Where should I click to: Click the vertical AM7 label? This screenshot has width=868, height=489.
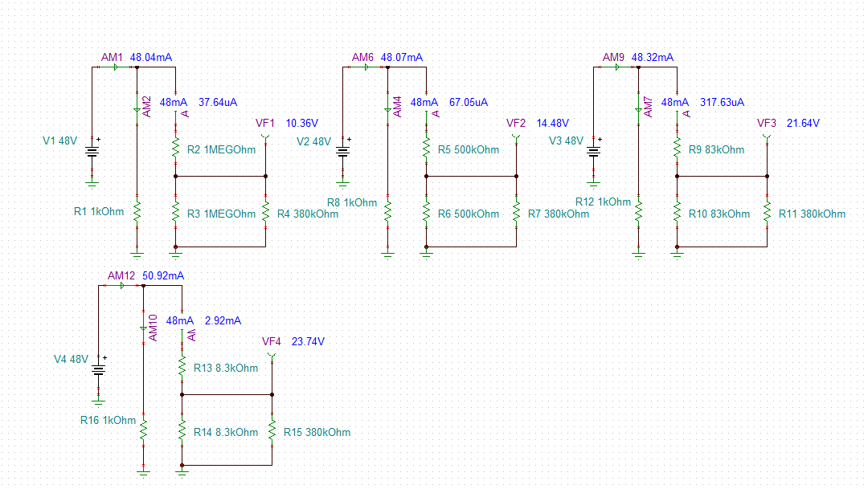tap(649, 108)
